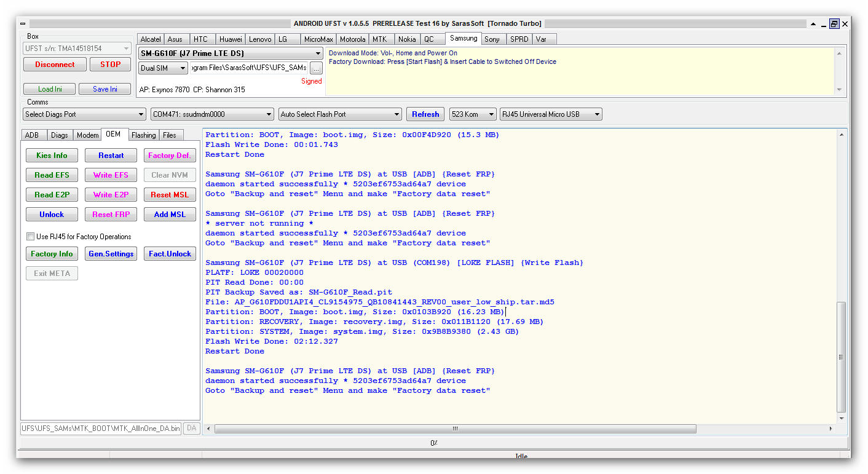Click the Reset FRP button
This screenshot has width=868, height=474.
111,215
